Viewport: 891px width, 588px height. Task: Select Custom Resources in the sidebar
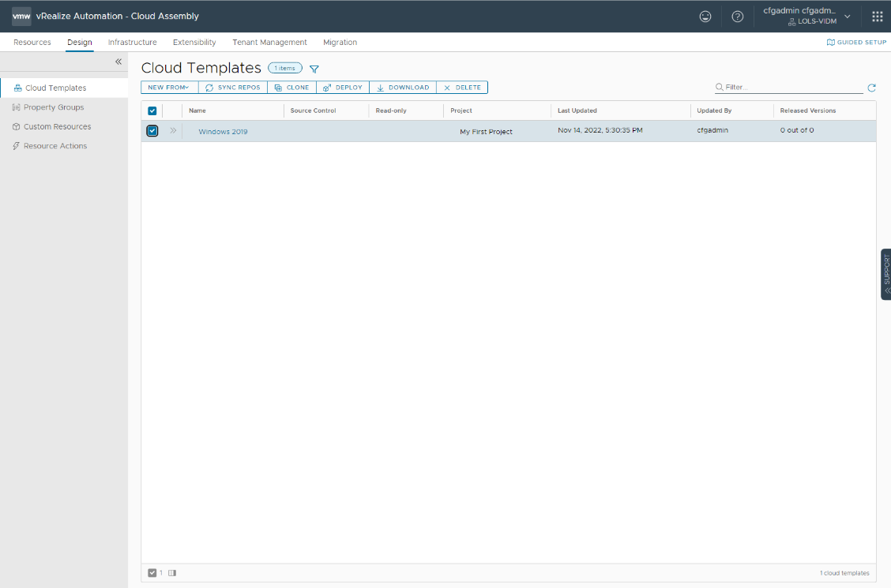tap(58, 126)
